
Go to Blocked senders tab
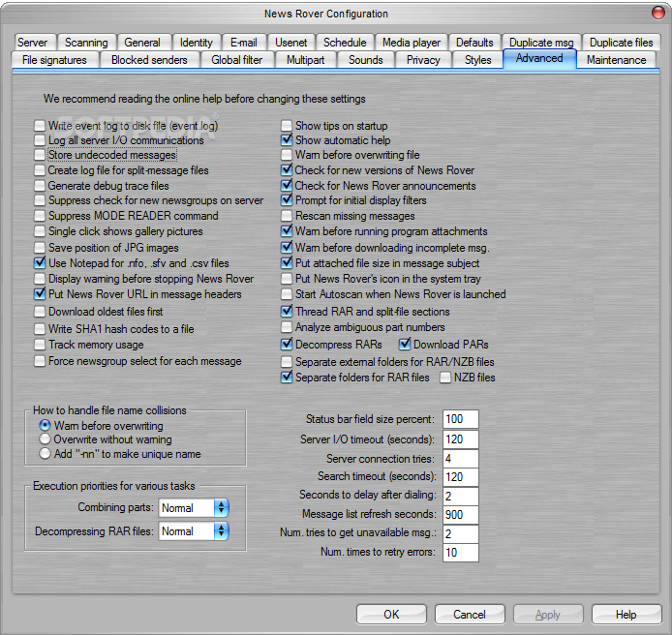point(149,60)
